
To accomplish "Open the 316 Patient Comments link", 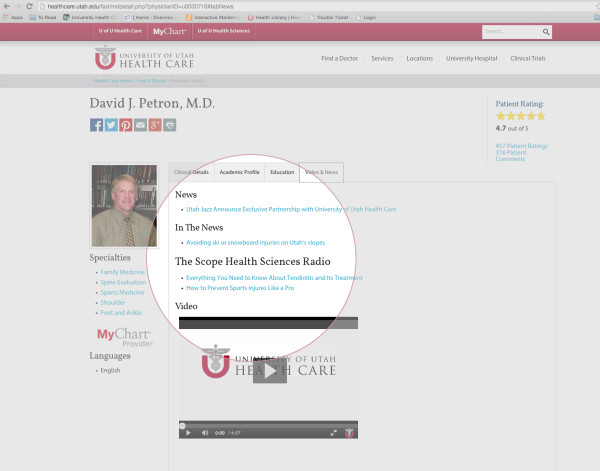I will pyautogui.click(x=511, y=156).
